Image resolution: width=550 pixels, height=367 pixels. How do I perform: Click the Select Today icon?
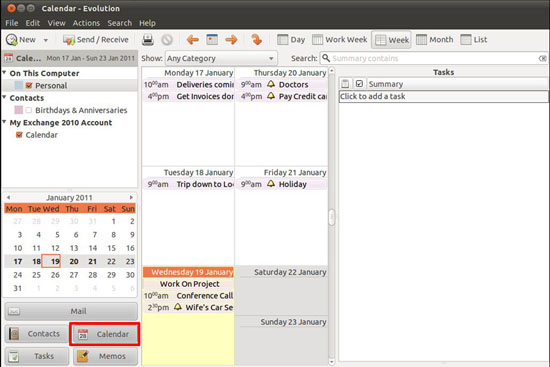coord(212,40)
